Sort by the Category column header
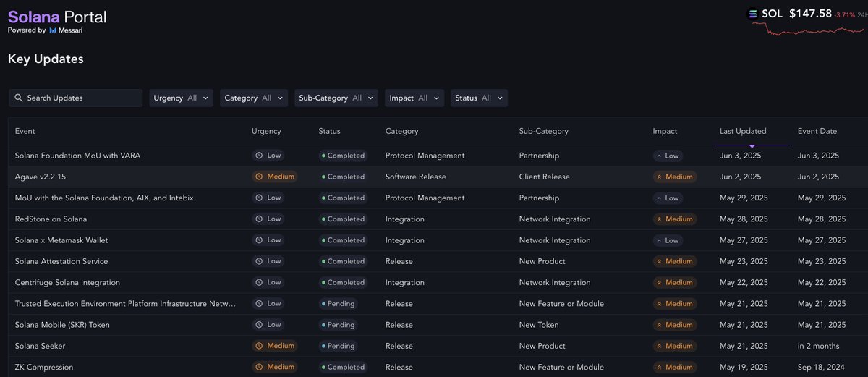868x377 pixels. tap(402, 131)
